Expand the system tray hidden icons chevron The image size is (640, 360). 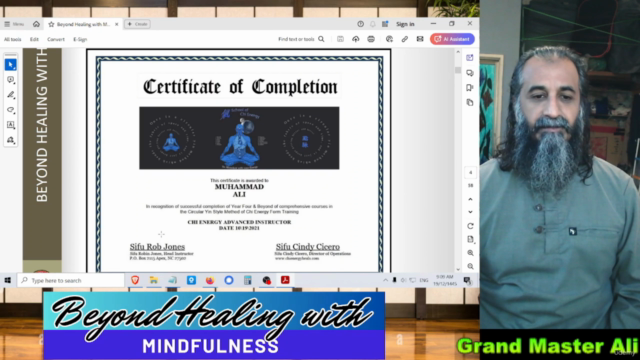point(385,280)
